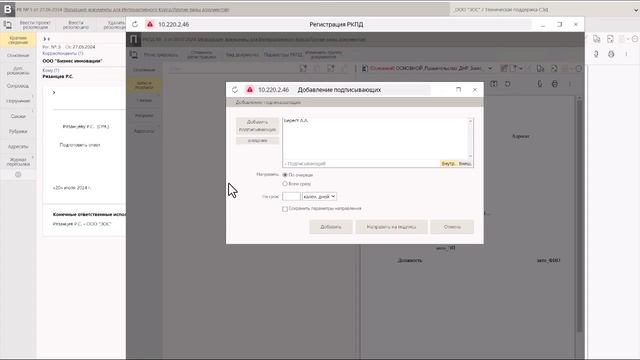Open the forwarding journal tab in the main sidebar
The width and height of the screenshot is (640, 360).
tap(18, 162)
